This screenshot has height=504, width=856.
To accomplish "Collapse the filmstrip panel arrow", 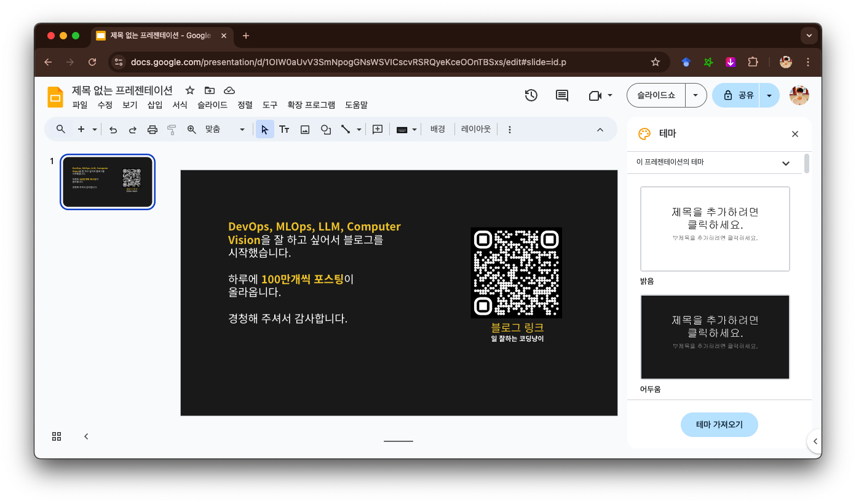I will (86, 436).
